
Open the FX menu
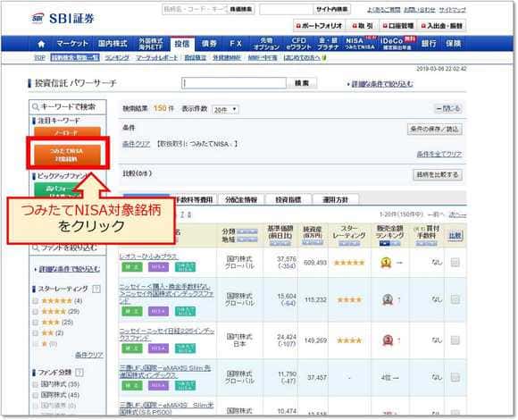pos(236,44)
